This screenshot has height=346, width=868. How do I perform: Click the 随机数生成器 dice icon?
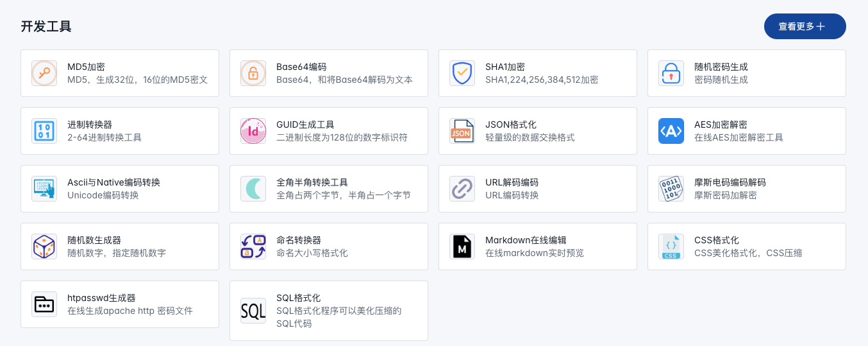tap(44, 247)
